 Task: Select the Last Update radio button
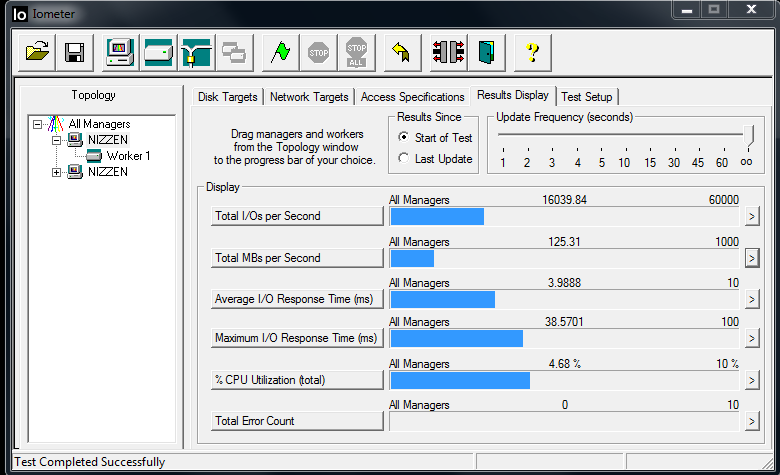[404, 158]
